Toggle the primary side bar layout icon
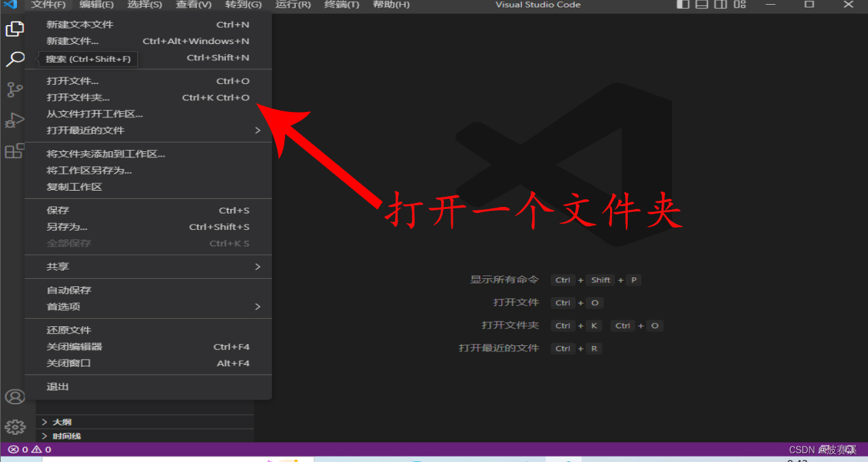This screenshot has width=868, height=462. tap(683, 5)
